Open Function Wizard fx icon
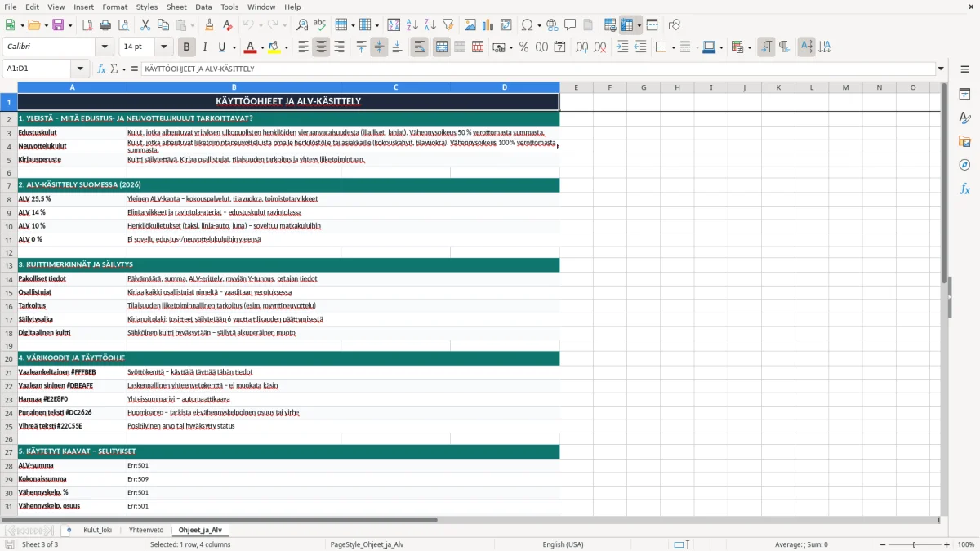Screen dimensions: 980x551 tap(101, 69)
